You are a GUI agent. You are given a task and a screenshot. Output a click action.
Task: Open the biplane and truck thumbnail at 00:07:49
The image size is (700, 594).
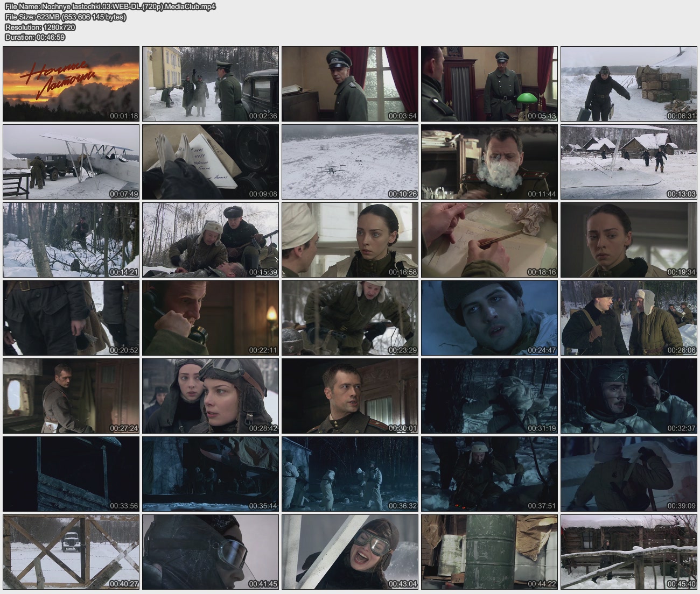coord(71,162)
